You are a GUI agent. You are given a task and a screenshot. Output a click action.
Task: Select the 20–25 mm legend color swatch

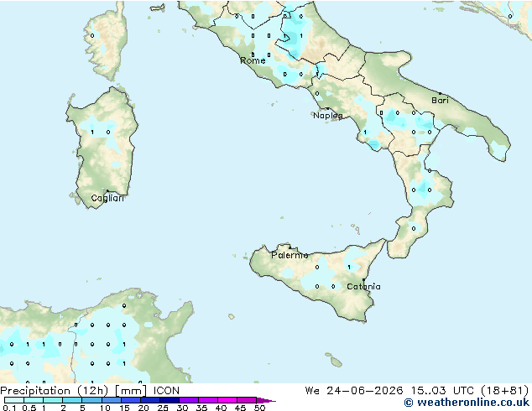pyautogui.click(x=149, y=400)
